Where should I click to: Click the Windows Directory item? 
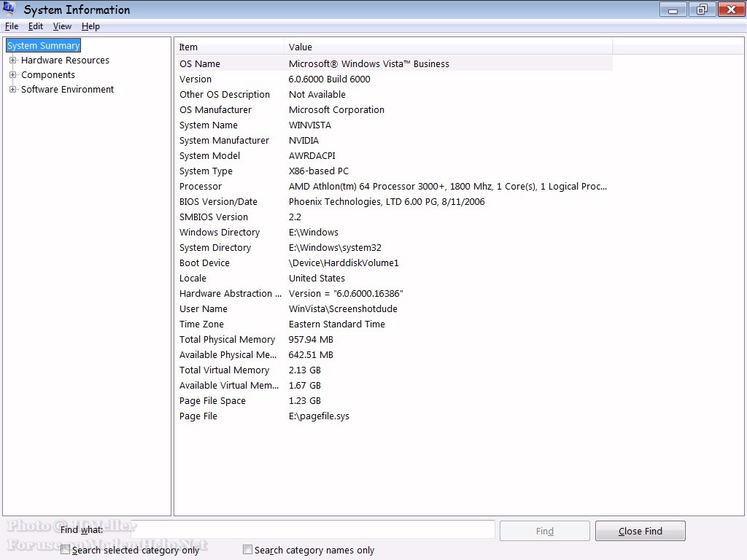coord(219,232)
